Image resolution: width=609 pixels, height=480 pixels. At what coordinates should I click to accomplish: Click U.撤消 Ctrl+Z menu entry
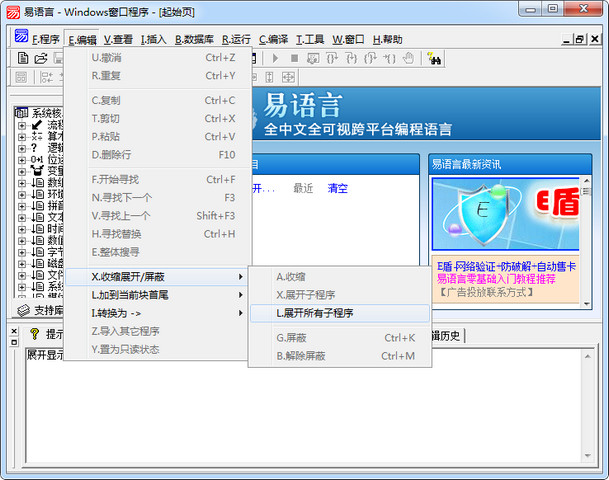click(x=157, y=58)
